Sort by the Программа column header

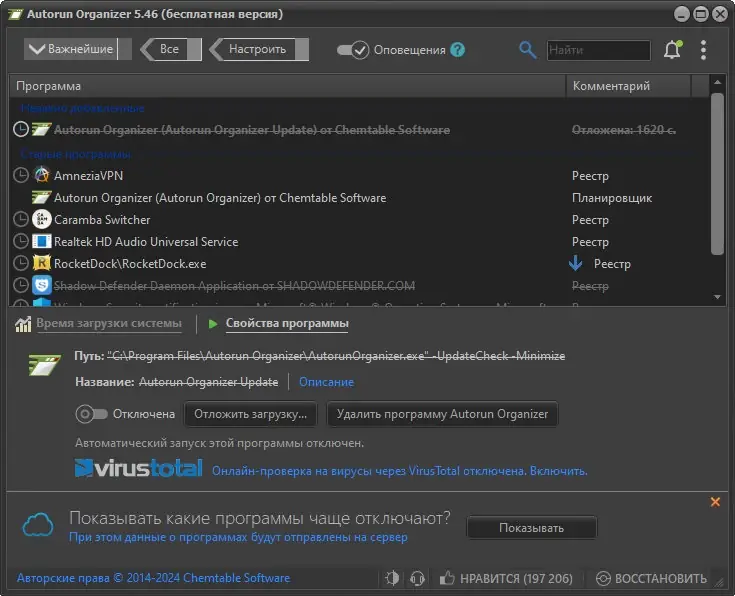(x=287, y=86)
